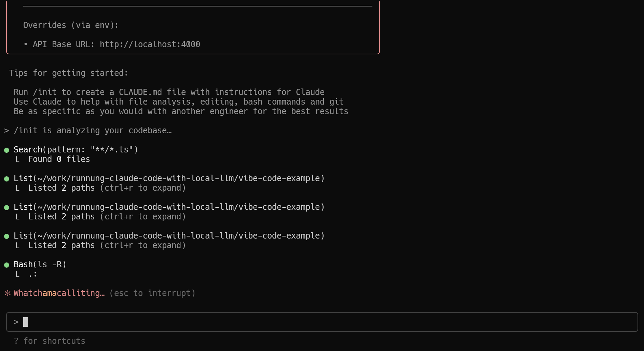Click the 'Found 0 files' result
644x351 pixels.
[59, 159]
